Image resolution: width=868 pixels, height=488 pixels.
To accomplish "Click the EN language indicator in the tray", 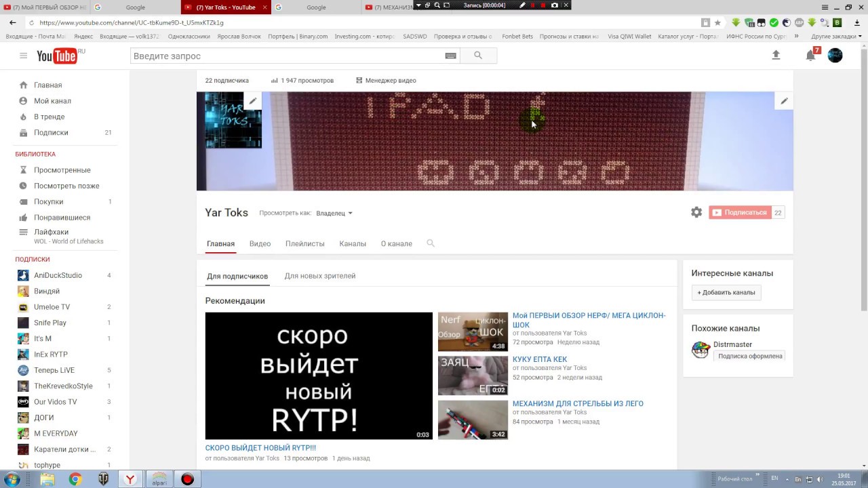I will click(775, 479).
